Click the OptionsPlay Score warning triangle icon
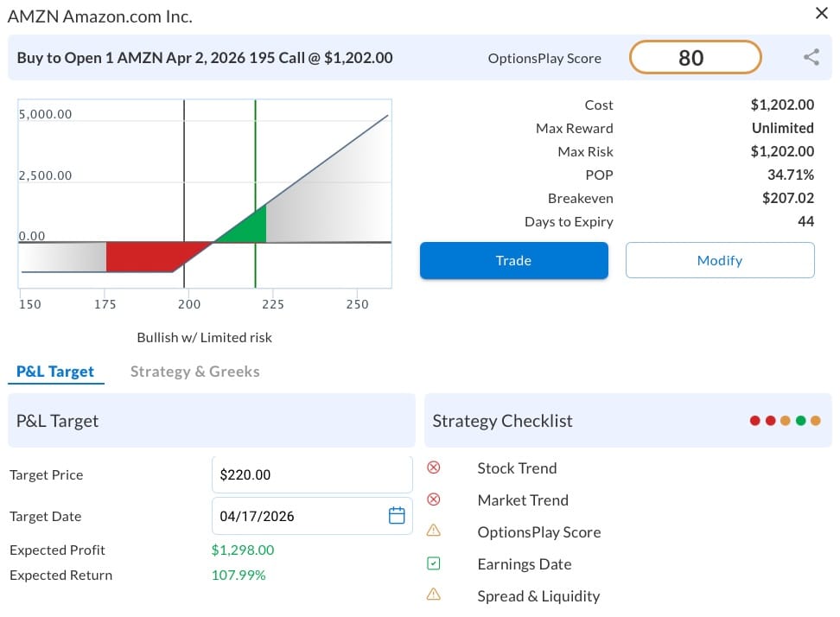 434,531
